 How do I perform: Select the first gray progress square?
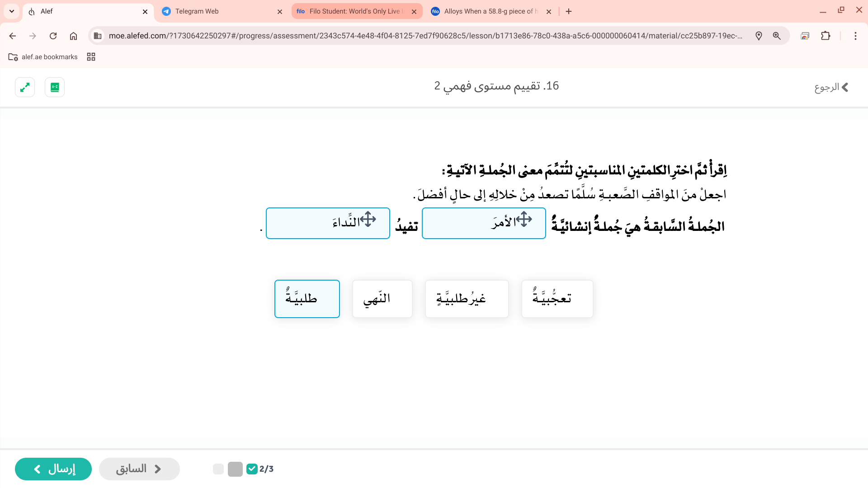click(x=219, y=469)
